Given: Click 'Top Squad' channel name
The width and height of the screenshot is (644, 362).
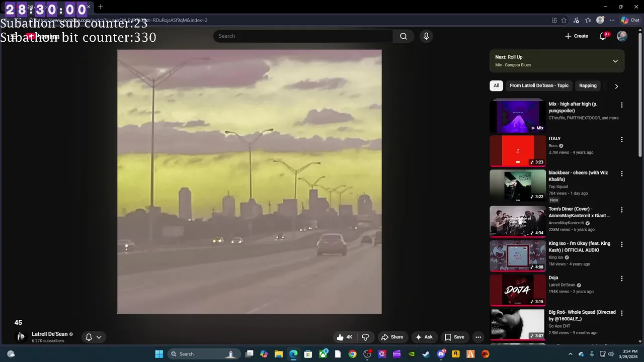Looking at the screenshot, I should [x=558, y=187].
